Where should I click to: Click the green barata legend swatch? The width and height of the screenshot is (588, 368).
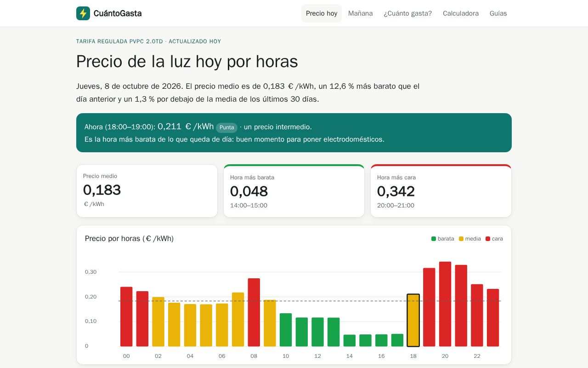click(x=434, y=239)
